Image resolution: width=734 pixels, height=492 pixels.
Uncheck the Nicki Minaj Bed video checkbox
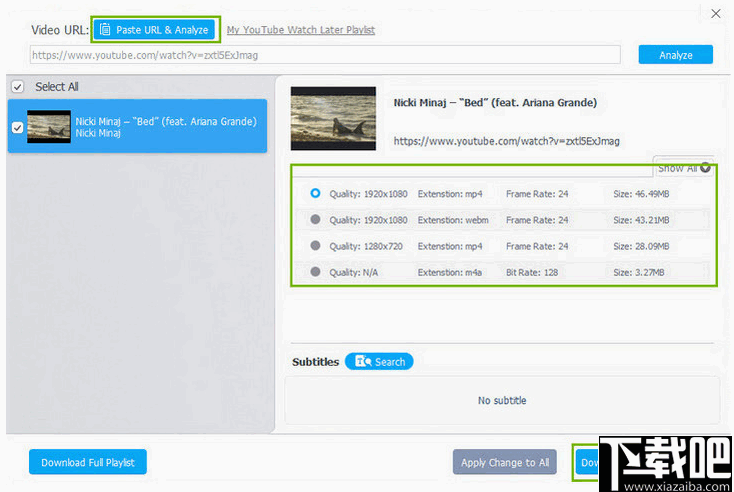[x=17, y=127]
